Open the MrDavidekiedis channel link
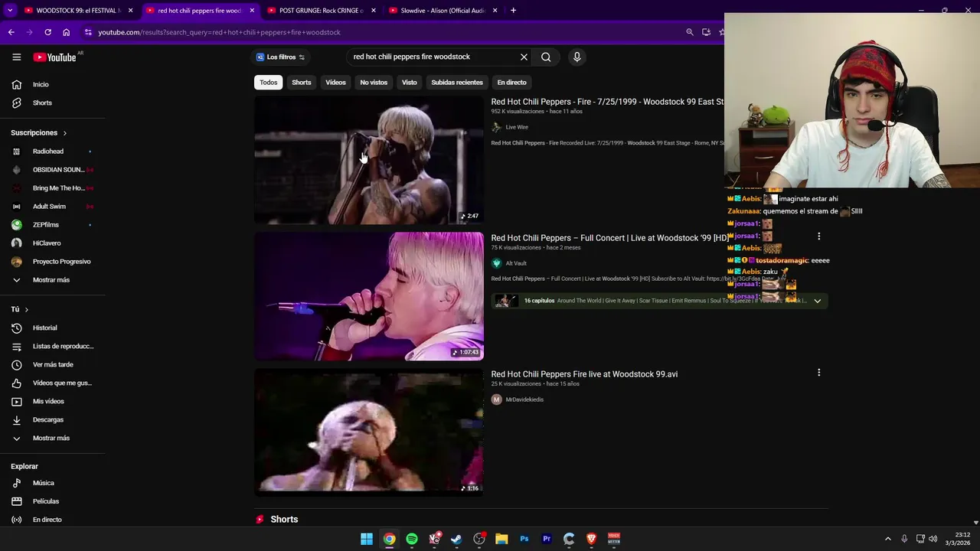 [x=524, y=399]
